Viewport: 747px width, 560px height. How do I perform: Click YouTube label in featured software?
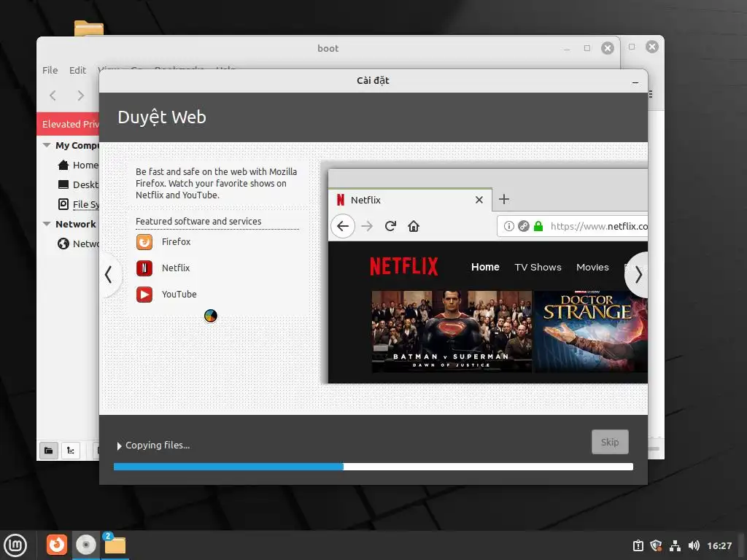pyautogui.click(x=179, y=295)
